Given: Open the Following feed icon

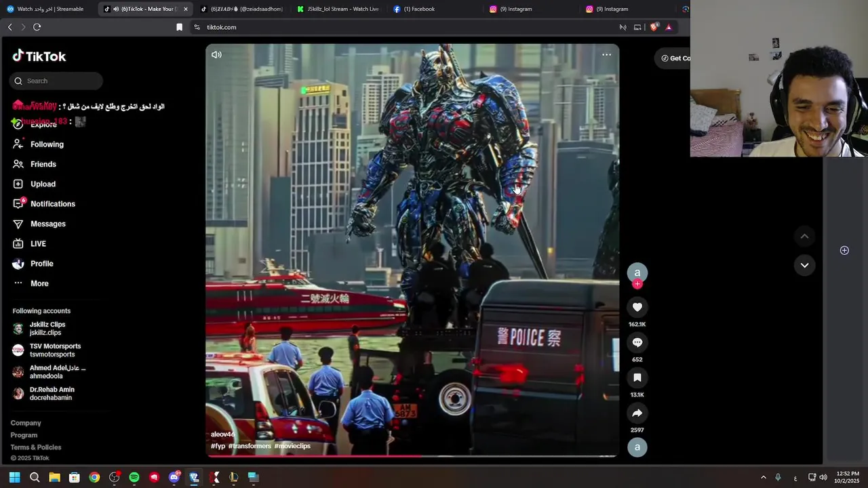Looking at the screenshot, I should coord(18,144).
